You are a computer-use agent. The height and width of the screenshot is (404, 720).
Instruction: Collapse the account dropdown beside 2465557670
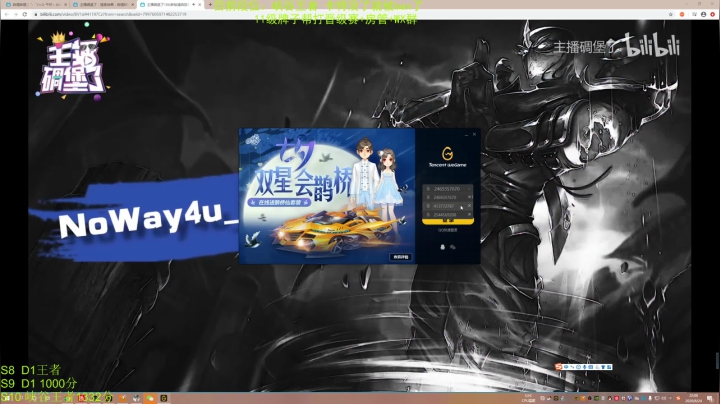(x=469, y=189)
